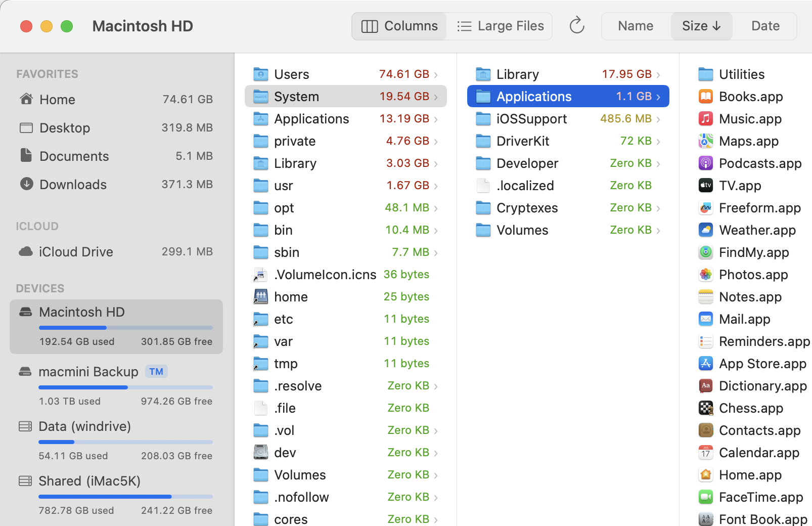The image size is (812, 526).
Task: Click the Music.app icon
Action: pyautogui.click(x=706, y=119)
